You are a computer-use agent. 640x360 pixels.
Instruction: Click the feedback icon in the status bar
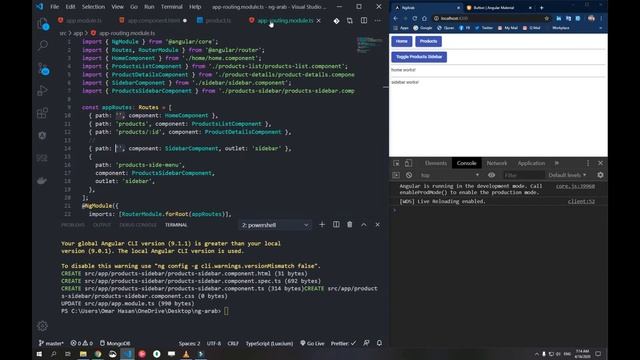366,343
